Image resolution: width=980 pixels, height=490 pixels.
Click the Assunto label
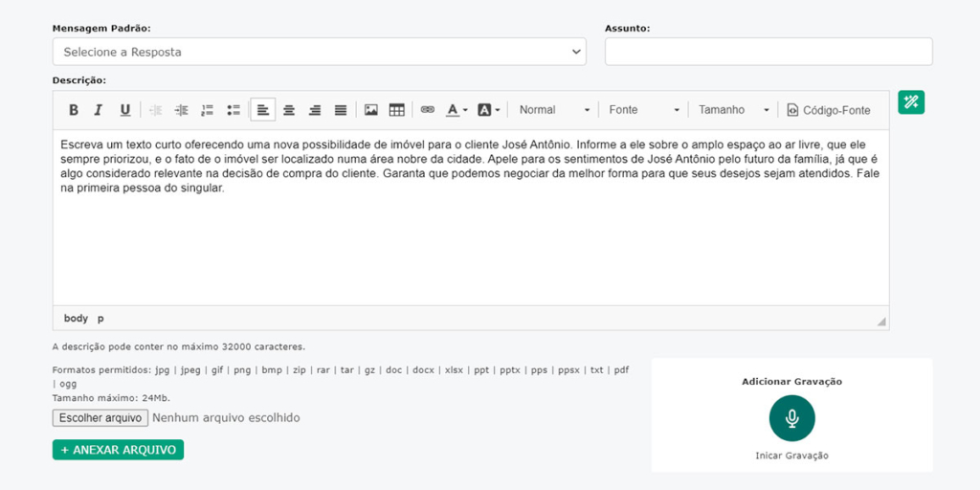coord(628,29)
